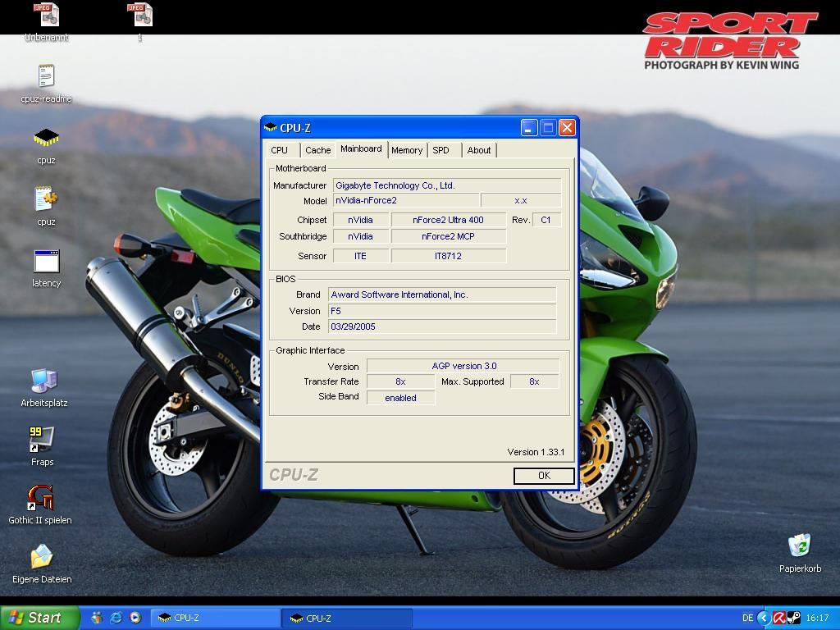The width and height of the screenshot is (840, 630).
Task: Click the Side Band enabled field
Action: point(400,398)
